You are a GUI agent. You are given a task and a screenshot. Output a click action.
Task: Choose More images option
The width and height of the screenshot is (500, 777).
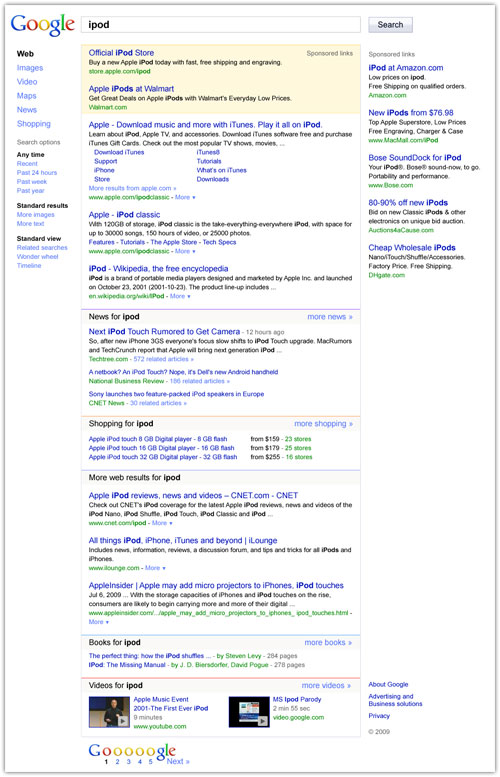point(36,215)
